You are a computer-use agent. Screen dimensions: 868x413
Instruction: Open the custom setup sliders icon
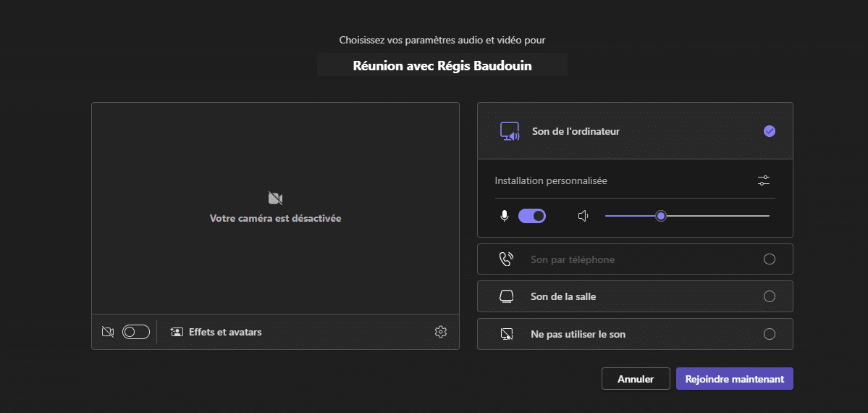pyautogui.click(x=764, y=180)
